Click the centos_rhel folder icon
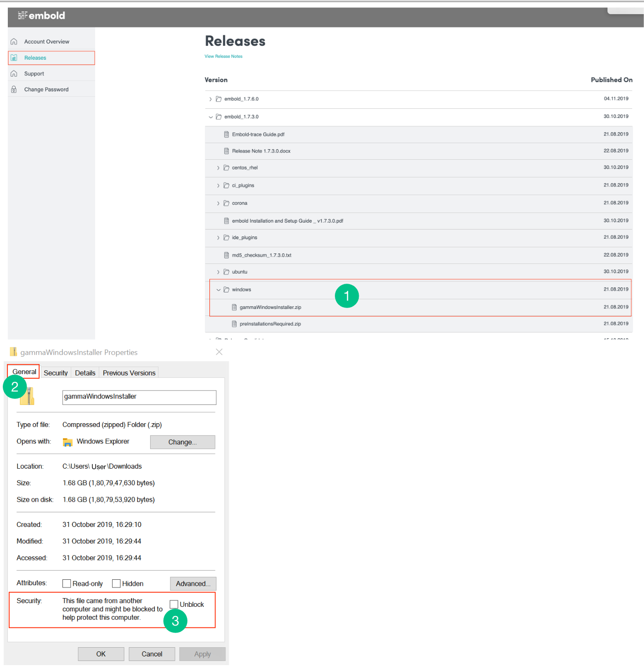Image resolution: width=644 pixels, height=672 pixels. click(x=226, y=168)
